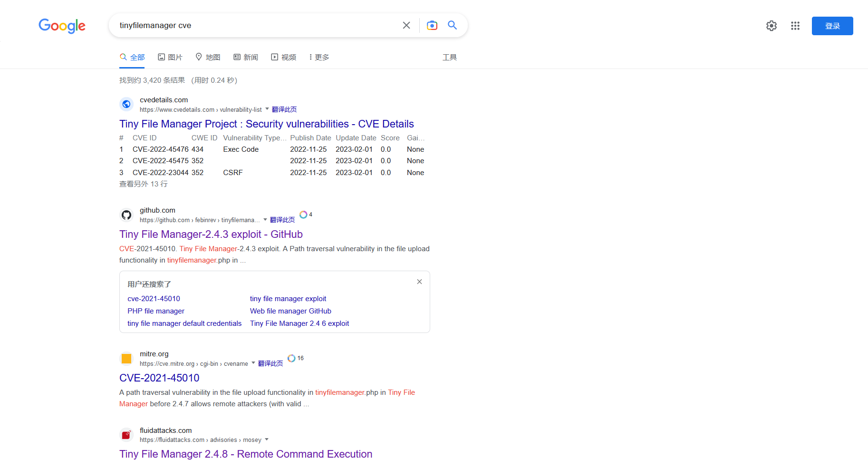Search related tiny file manager exploit
This screenshot has width=868, height=460.
pyautogui.click(x=288, y=299)
